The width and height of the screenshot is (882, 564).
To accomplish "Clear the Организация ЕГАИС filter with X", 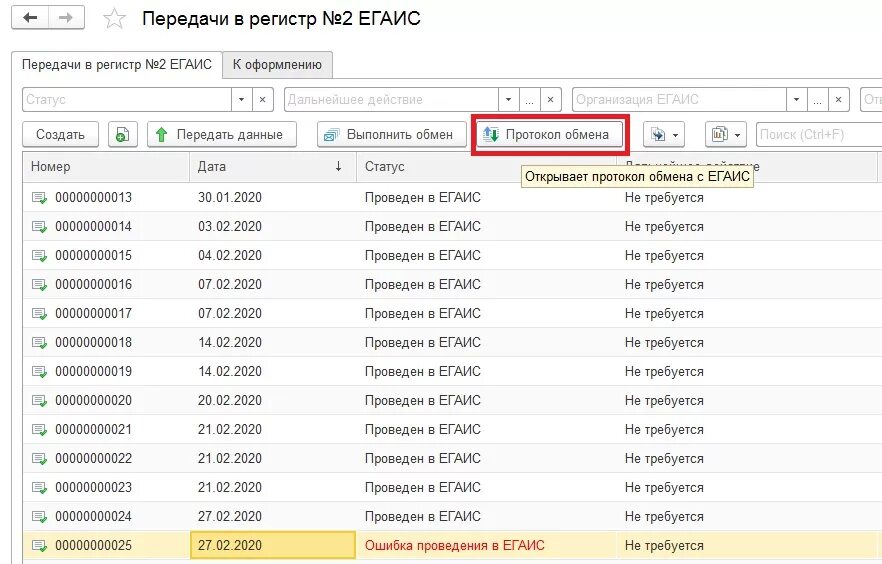I will 839,100.
